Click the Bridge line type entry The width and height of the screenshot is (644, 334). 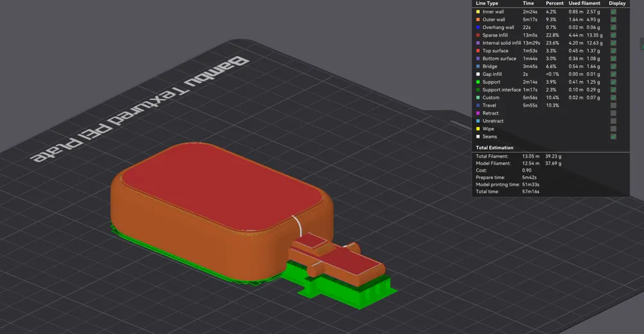pyautogui.click(x=489, y=66)
